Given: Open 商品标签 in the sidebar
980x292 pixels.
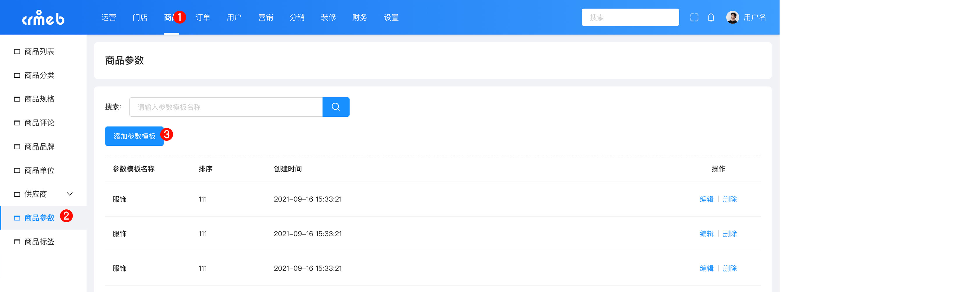Looking at the screenshot, I should (x=40, y=242).
